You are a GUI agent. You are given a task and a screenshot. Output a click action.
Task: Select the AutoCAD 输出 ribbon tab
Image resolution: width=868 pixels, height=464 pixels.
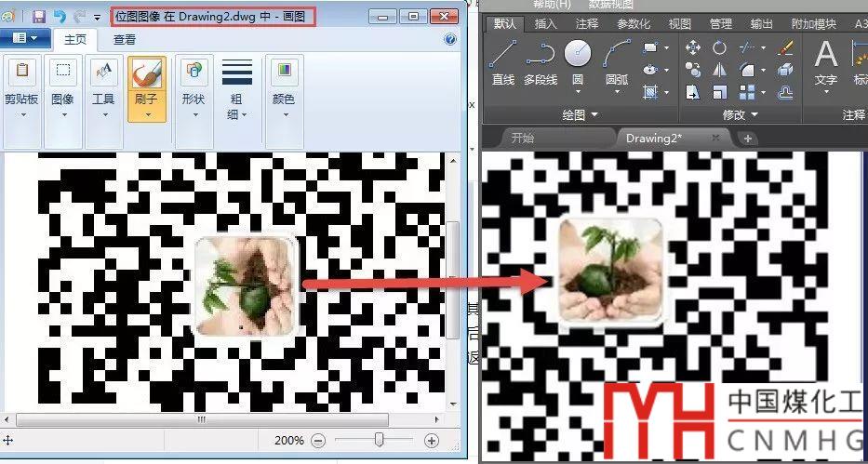coord(762,24)
